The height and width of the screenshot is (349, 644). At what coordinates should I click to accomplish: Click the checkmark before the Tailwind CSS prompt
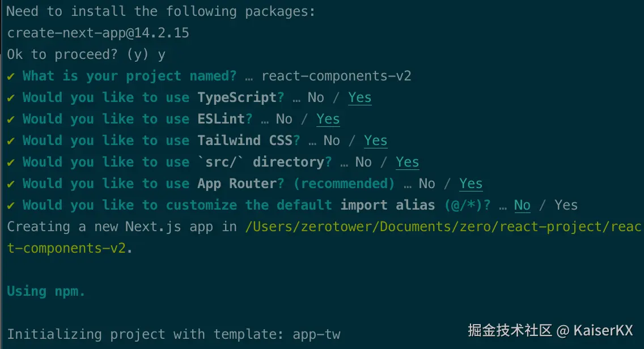click(11, 141)
